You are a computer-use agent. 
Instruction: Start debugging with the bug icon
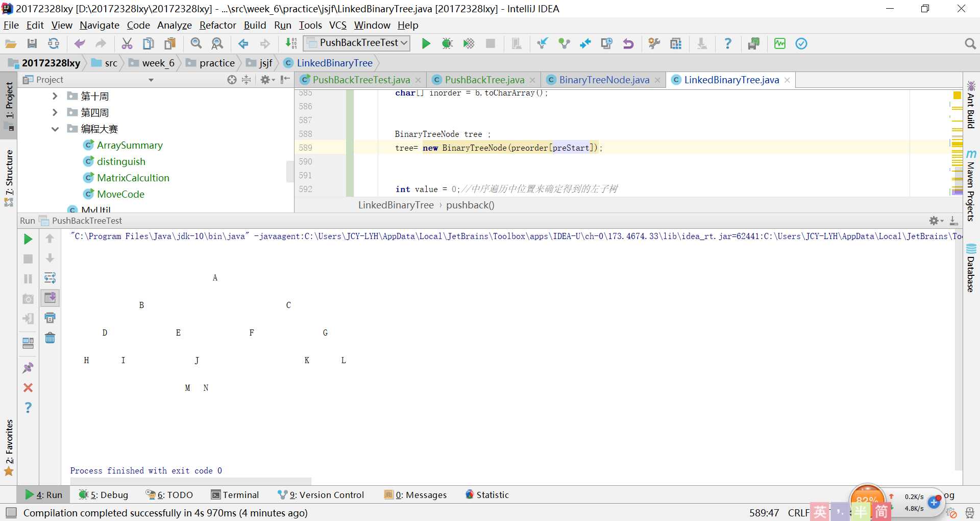point(448,44)
